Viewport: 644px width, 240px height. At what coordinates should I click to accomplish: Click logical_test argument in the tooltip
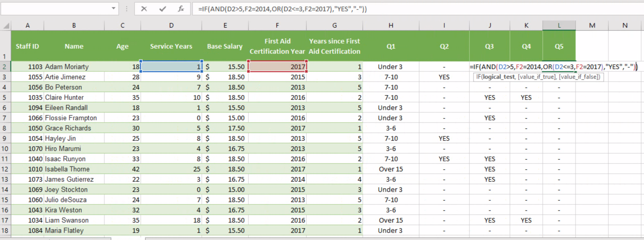pos(499,77)
